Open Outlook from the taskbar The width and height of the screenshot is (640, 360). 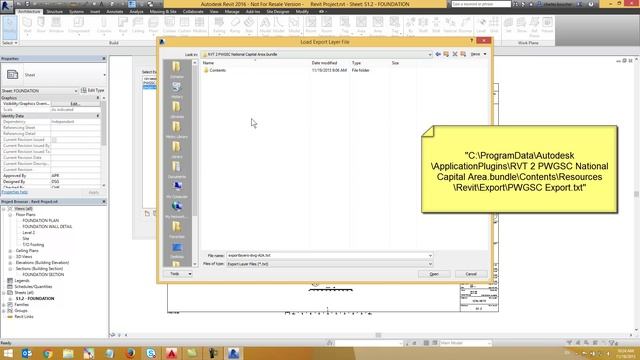pos(27,353)
